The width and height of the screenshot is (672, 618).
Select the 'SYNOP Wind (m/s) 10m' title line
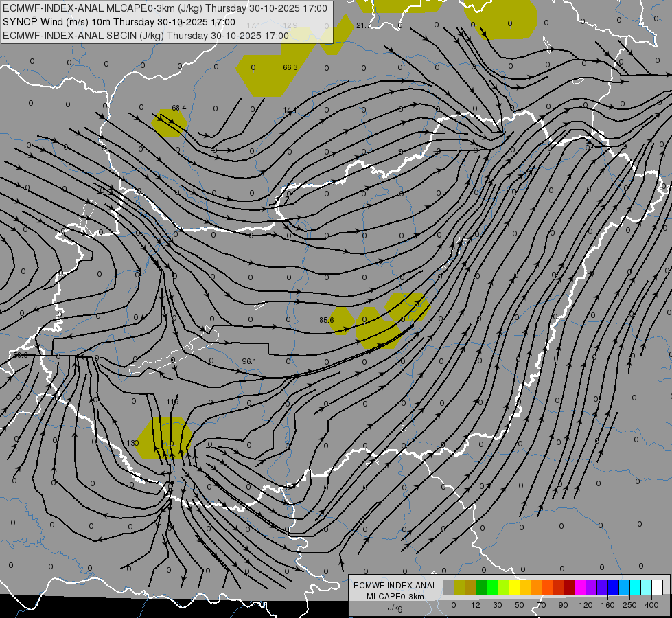(119, 22)
